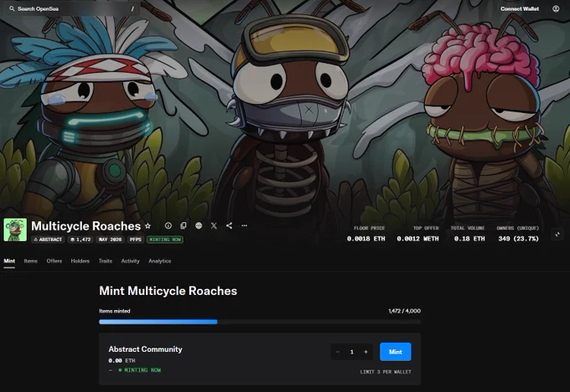Click the ABSTRACT chain badge

pos(48,240)
